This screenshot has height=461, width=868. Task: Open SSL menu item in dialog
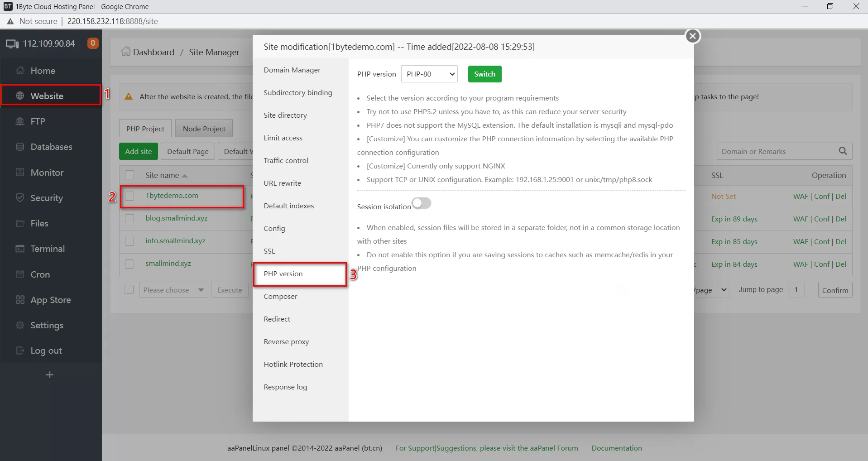pyautogui.click(x=269, y=251)
